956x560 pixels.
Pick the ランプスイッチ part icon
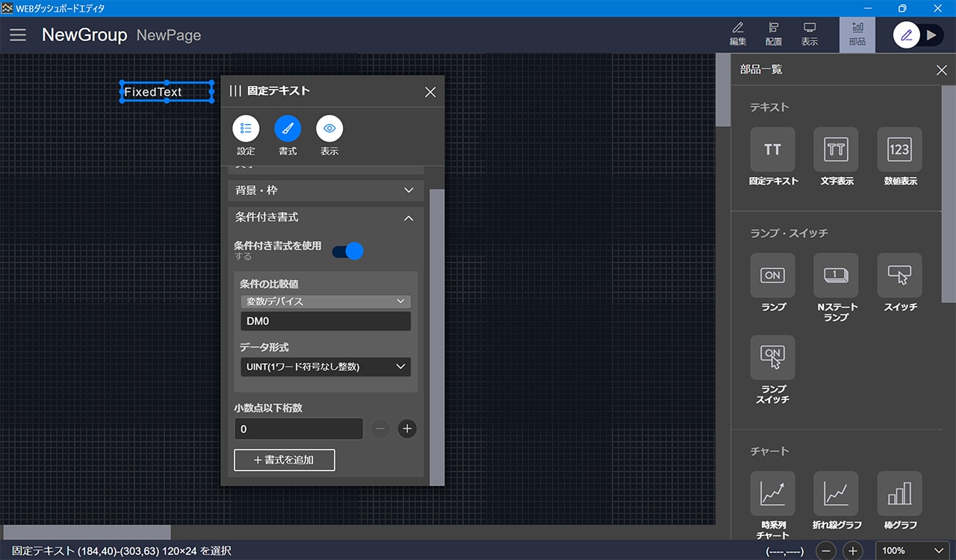pyautogui.click(x=772, y=358)
